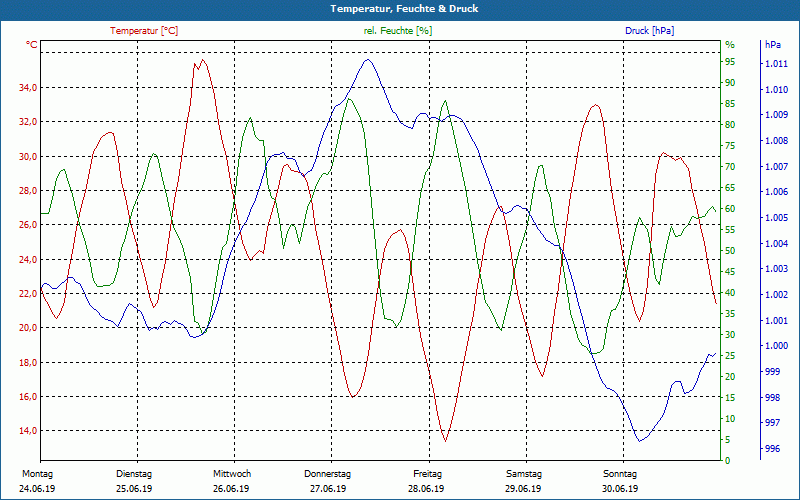Image resolution: width=800 pixels, height=500 pixels.
Task: Click the 'Montag' day label
Action: point(37,474)
